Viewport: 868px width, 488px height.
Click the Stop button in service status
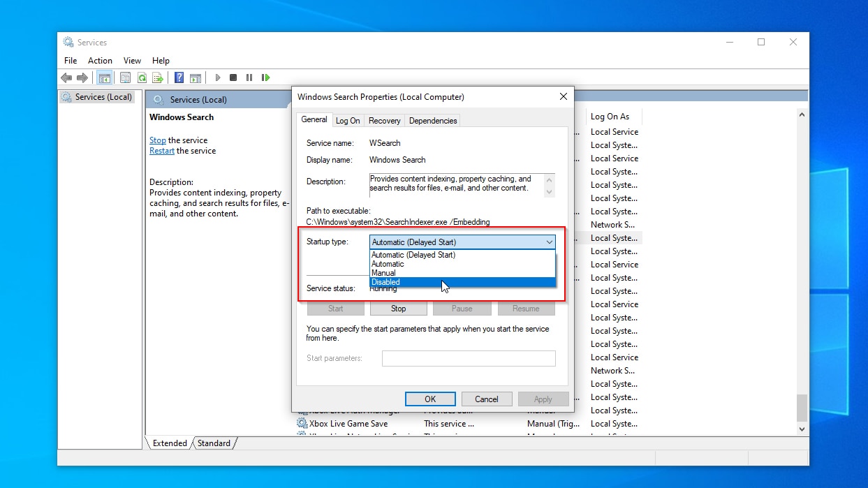(x=398, y=309)
